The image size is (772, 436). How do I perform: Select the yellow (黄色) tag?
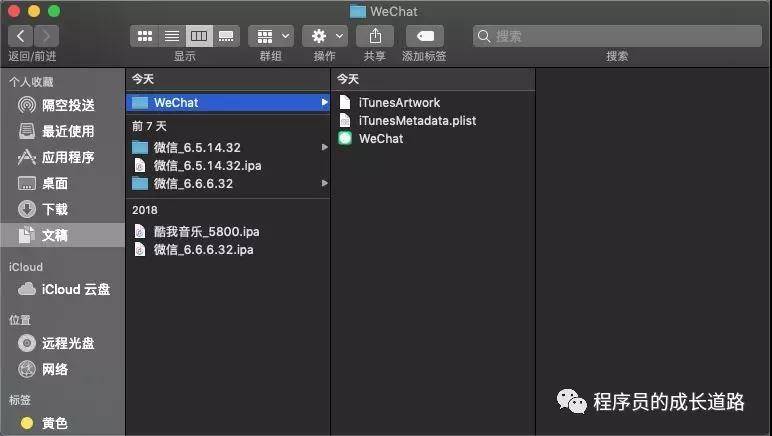click(x=63, y=423)
